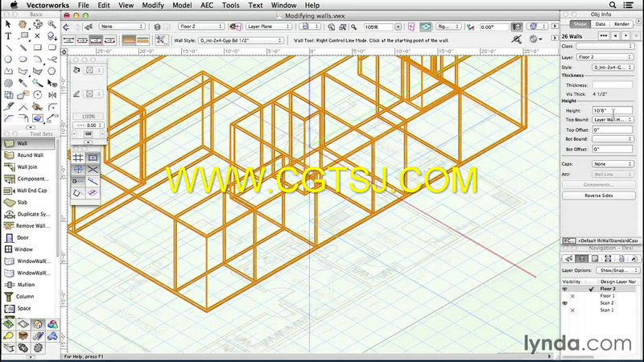Image resolution: width=644 pixels, height=362 pixels.
Task: Select the Flyover tool
Action: [37, 24]
